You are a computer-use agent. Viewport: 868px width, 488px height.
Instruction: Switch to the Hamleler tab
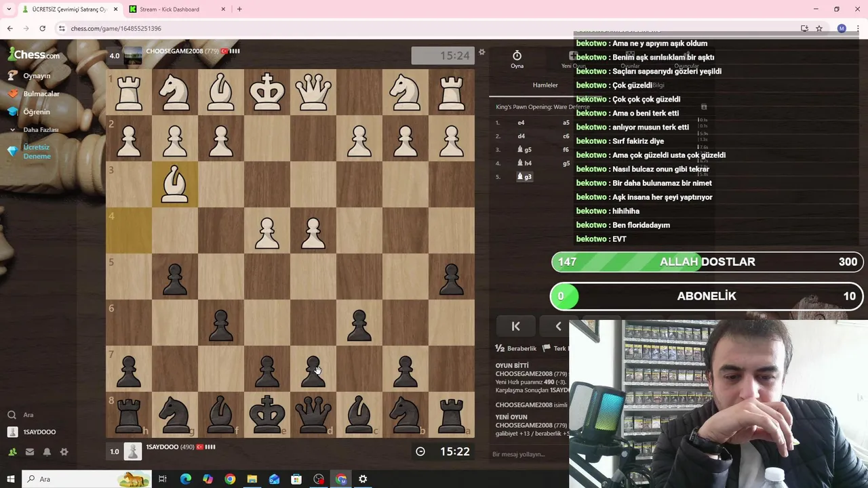point(545,85)
